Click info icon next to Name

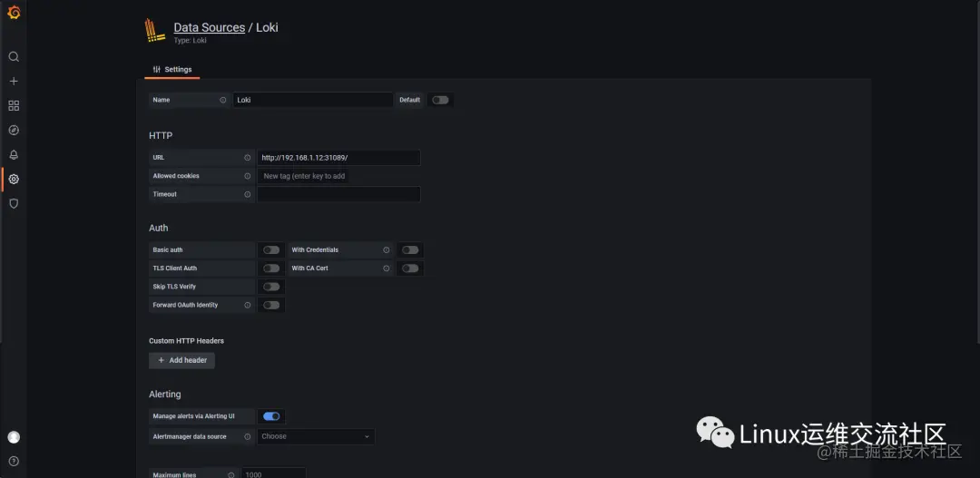[x=223, y=100]
